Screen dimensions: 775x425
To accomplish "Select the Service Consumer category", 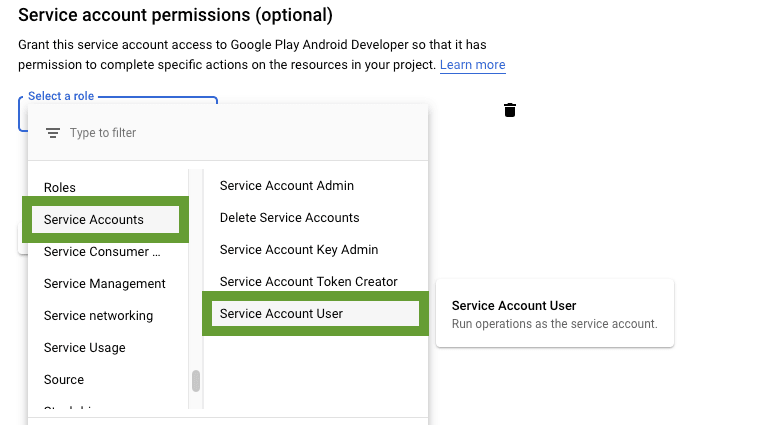I will pos(101,252).
